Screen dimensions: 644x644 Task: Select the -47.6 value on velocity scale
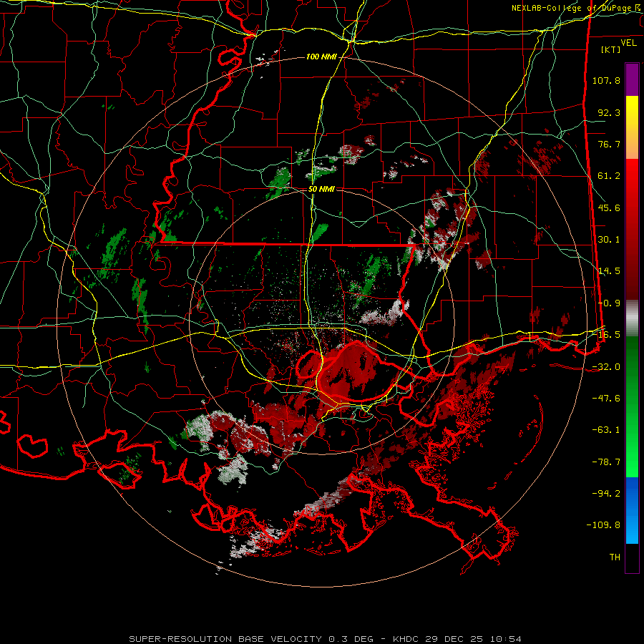[x=606, y=399]
